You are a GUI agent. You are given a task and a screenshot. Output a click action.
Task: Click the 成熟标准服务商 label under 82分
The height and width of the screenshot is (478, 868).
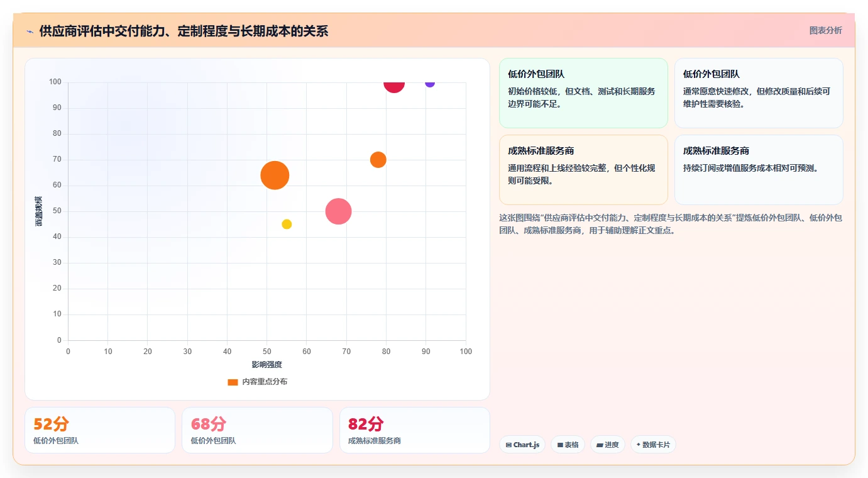(x=375, y=441)
